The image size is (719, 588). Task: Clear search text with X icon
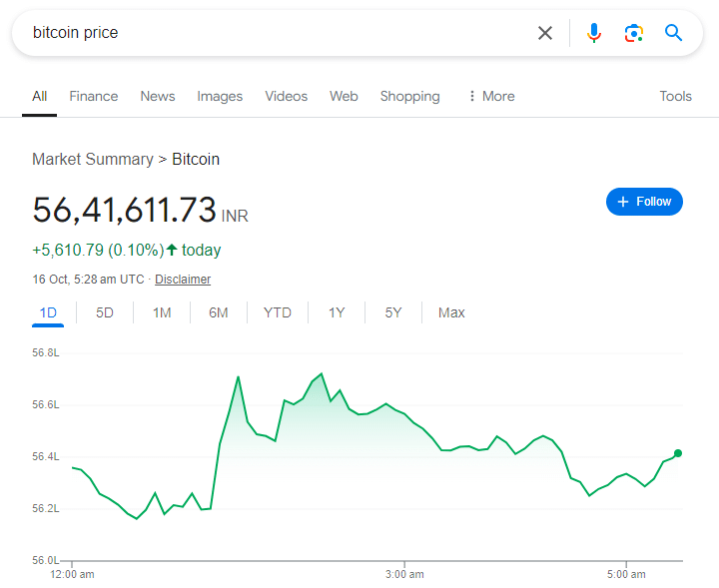pyautogui.click(x=545, y=33)
